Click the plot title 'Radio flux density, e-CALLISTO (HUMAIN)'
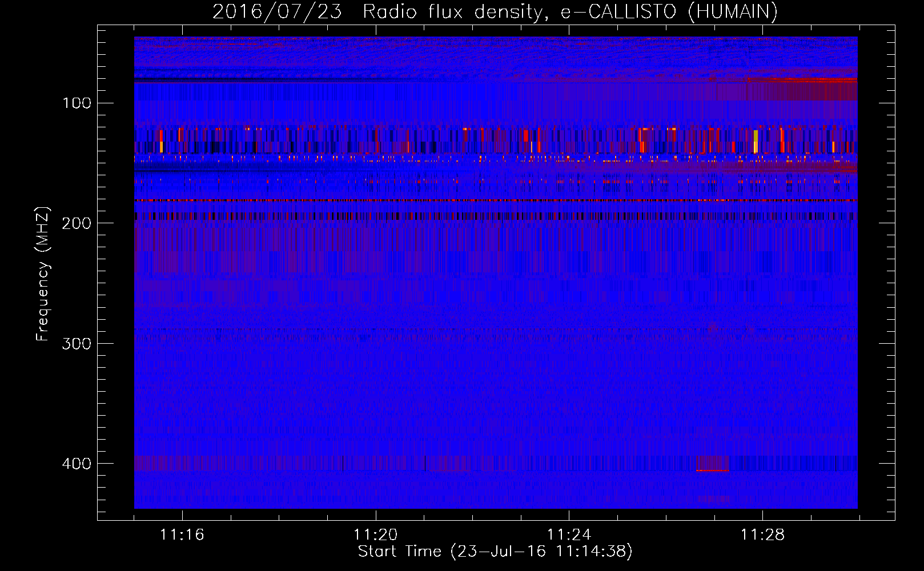This screenshot has width=924, height=571. (570, 12)
